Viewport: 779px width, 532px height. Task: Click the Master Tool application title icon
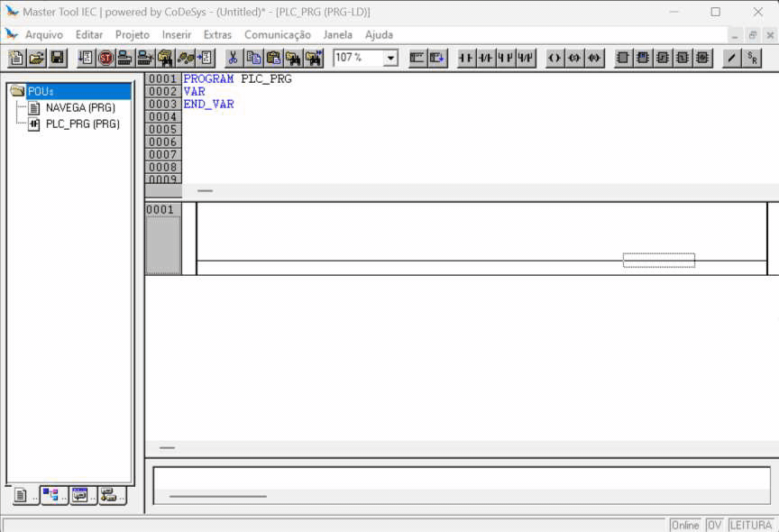(x=11, y=12)
